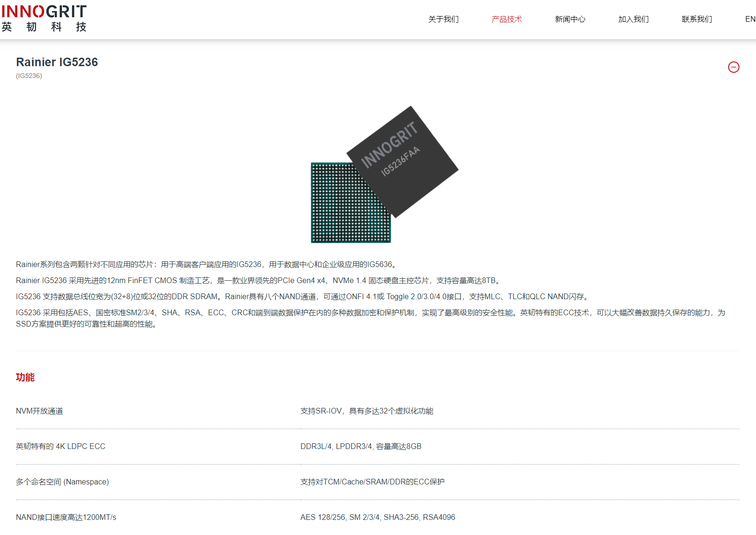This screenshot has width=756, height=535.
Task: Click the paragraph about DDR SDRAM and ONFI 4.1
Action: (304, 296)
